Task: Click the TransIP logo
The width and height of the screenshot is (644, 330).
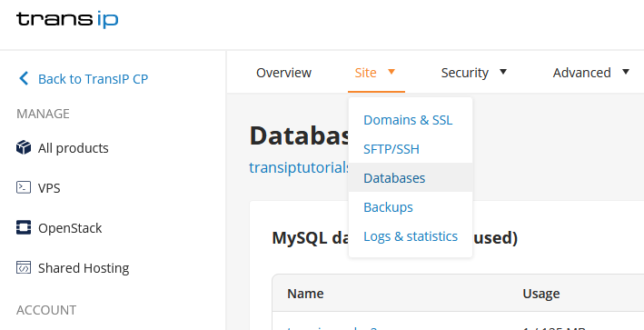Action: click(x=67, y=20)
